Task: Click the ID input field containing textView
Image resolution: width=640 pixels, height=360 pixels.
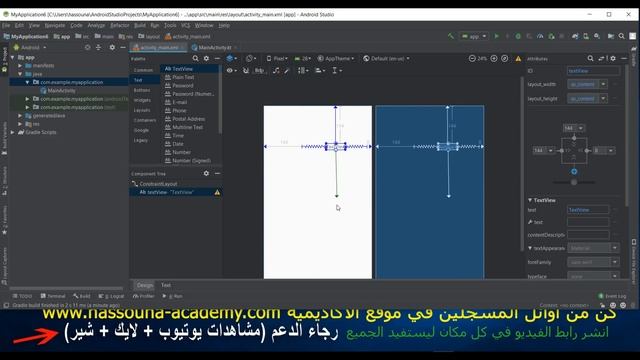Action: (593, 71)
